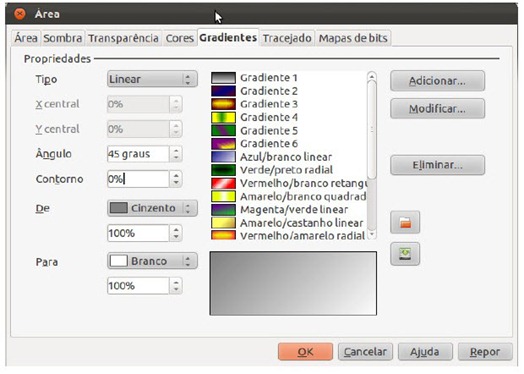Screen dimensions: 524x374
Task: Select Vermelho/branco retangular gradient
Action: [289, 183]
